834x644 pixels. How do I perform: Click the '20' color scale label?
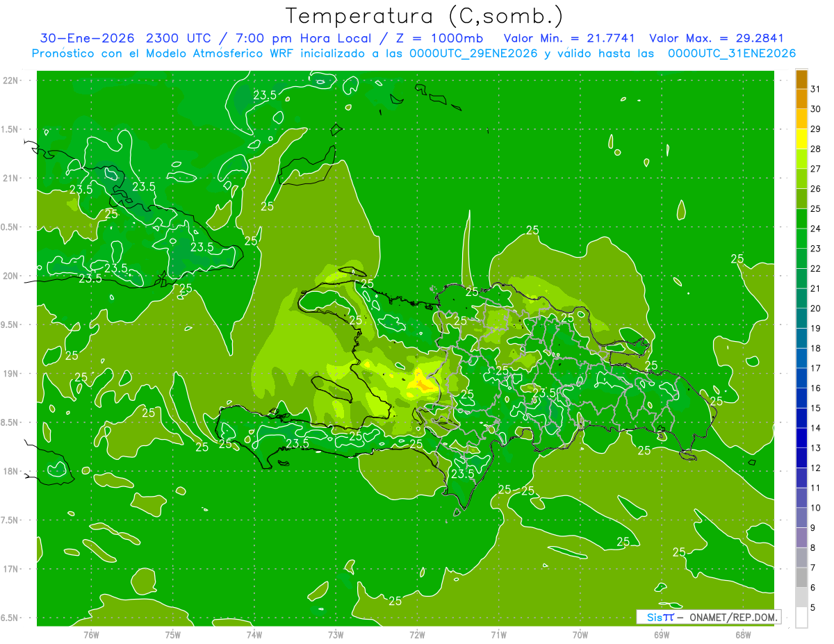pos(816,308)
